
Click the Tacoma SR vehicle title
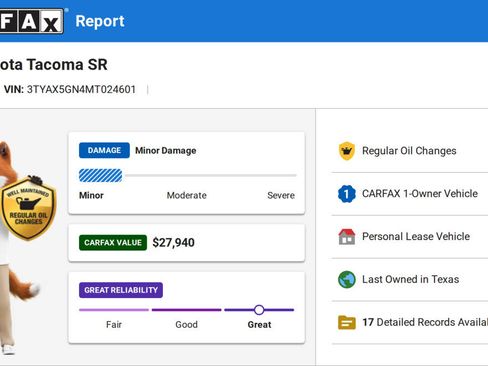point(53,65)
